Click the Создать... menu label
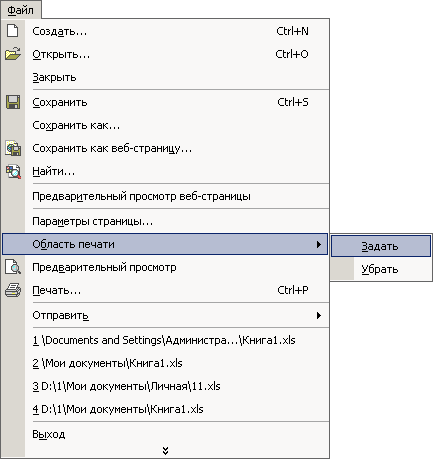 pos(59,31)
